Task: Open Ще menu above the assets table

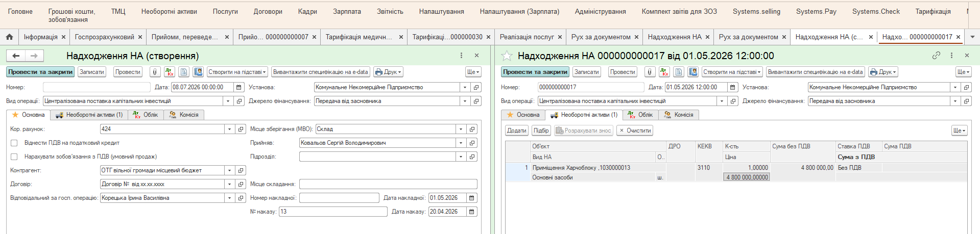Action: (x=960, y=131)
